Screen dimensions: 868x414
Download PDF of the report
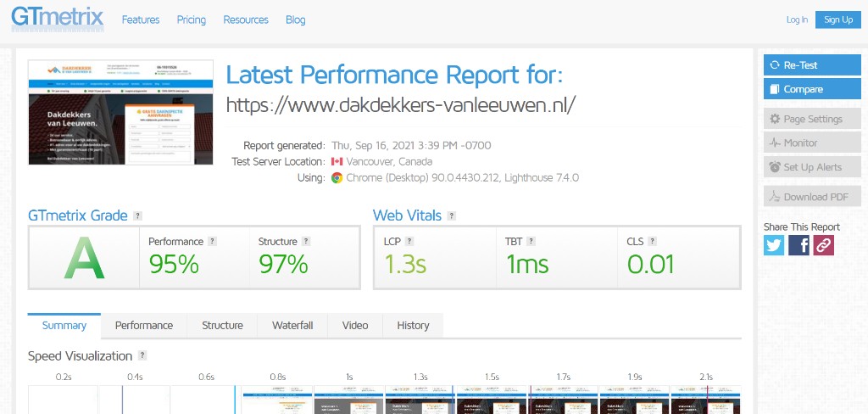[x=812, y=197]
